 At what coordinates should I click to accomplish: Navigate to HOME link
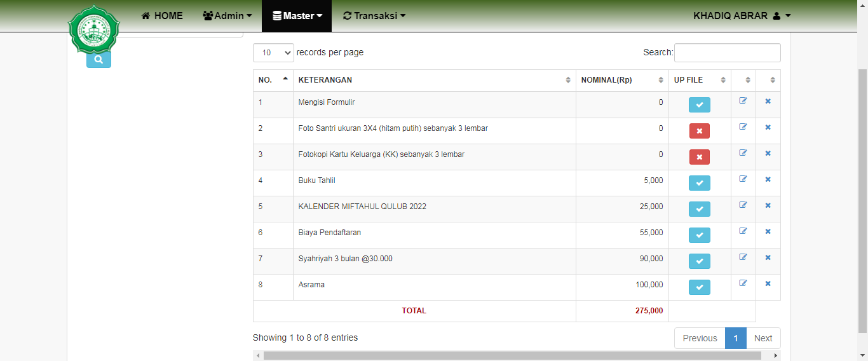click(162, 16)
